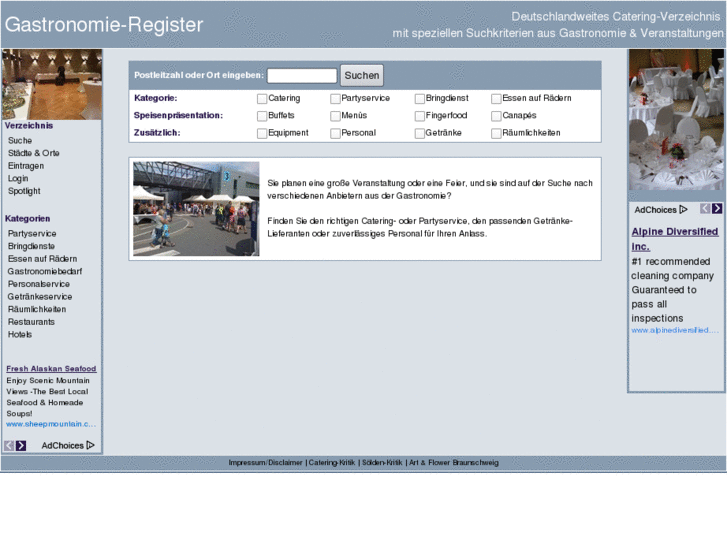This screenshot has height=545, width=727.
Task: Open the Hotels category
Action: [x=19, y=334]
